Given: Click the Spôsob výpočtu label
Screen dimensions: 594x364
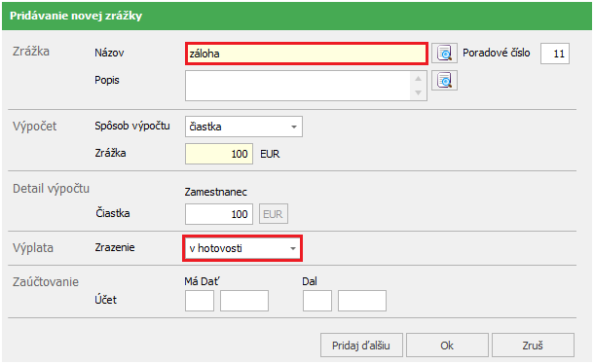Looking at the screenshot, I should [x=132, y=126].
